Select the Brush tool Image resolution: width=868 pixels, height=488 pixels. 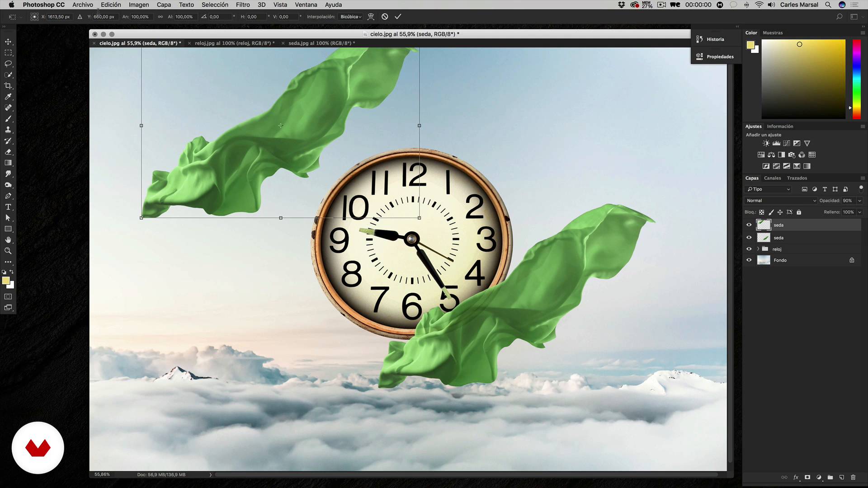click(8, 118)
